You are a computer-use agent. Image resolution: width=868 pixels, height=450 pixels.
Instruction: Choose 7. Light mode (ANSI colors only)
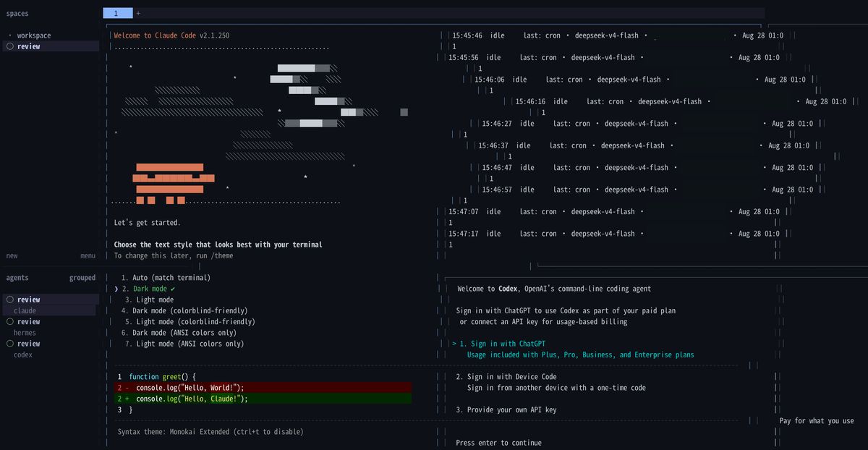coord(184,344)
